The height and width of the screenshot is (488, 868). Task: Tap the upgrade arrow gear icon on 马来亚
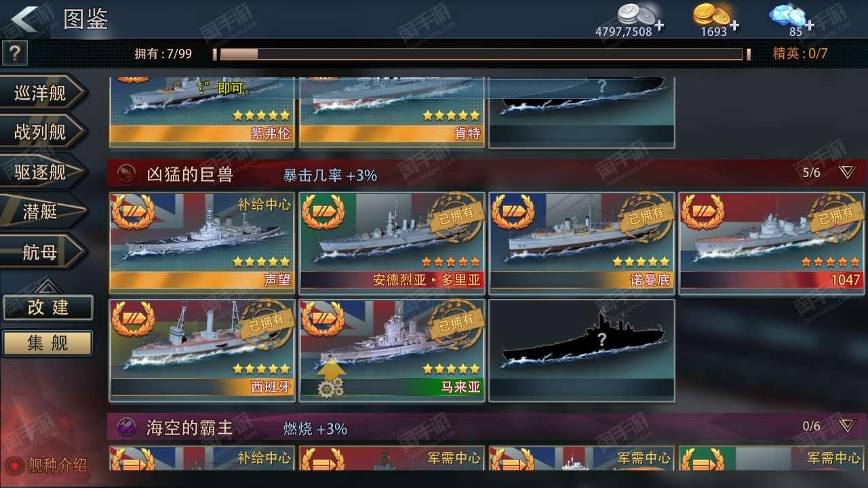click(x=332, y=378)
